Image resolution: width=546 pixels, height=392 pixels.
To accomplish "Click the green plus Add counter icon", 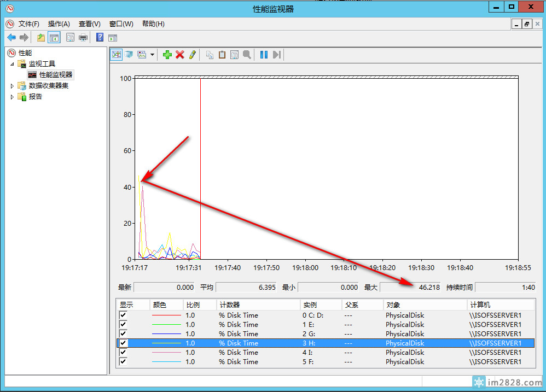I will click(x=167, y=55).
